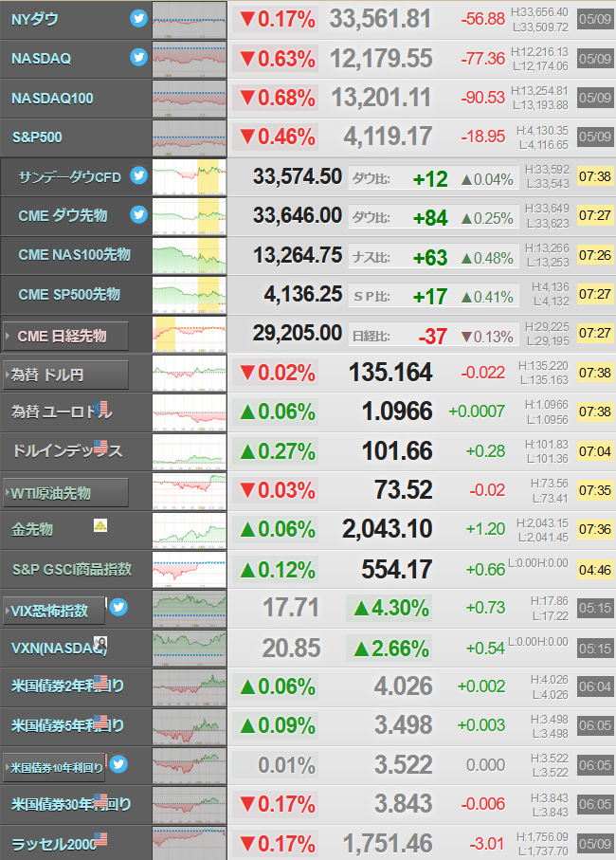The width and height of the screenshot is (616, 860).
Task: Open the CME ダウ先物 mini chart
Action: (190, 216)
